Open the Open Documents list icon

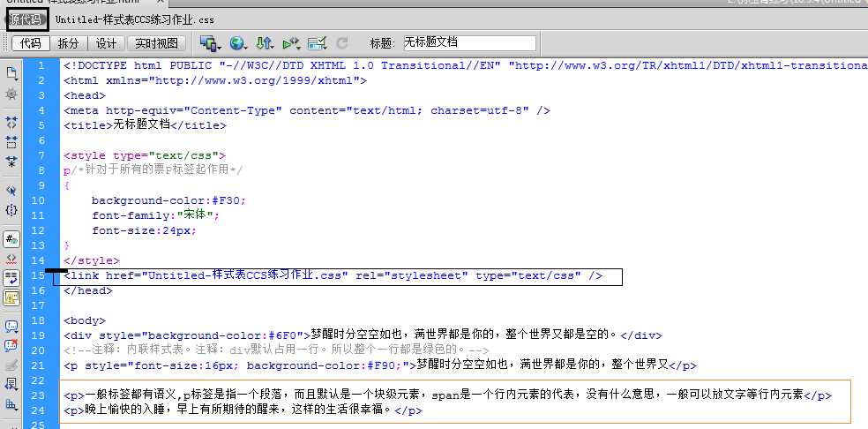(x=11, y=72)
